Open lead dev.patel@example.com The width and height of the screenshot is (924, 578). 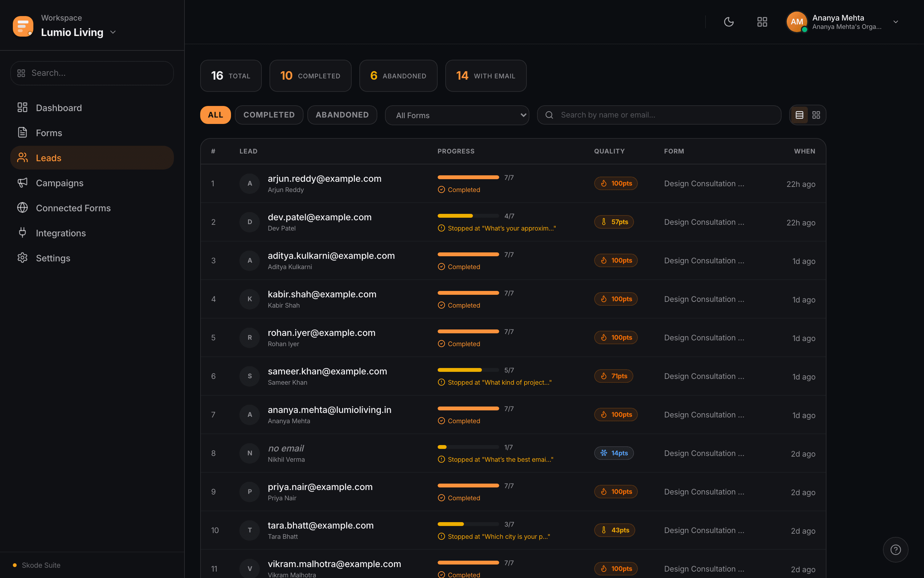320,217
